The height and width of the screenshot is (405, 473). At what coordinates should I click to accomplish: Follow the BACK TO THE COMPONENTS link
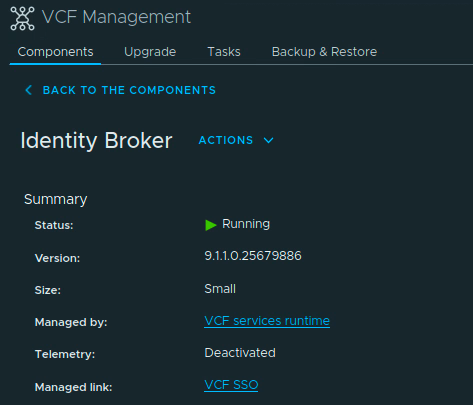point(129,90)
